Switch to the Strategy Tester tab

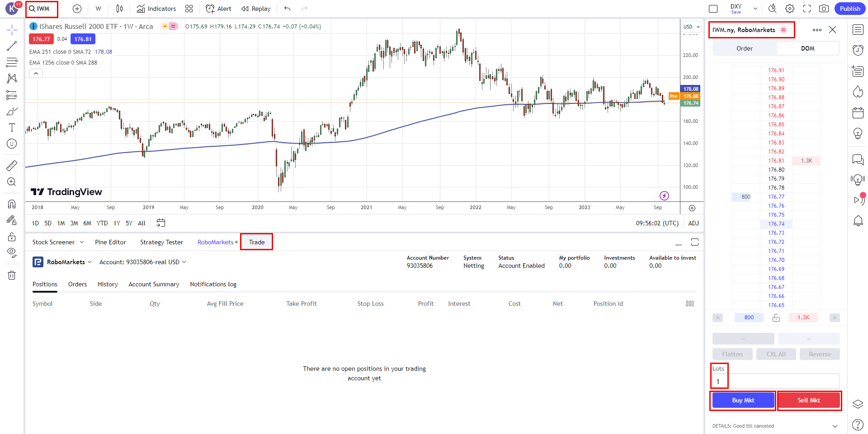click(161, 242)
